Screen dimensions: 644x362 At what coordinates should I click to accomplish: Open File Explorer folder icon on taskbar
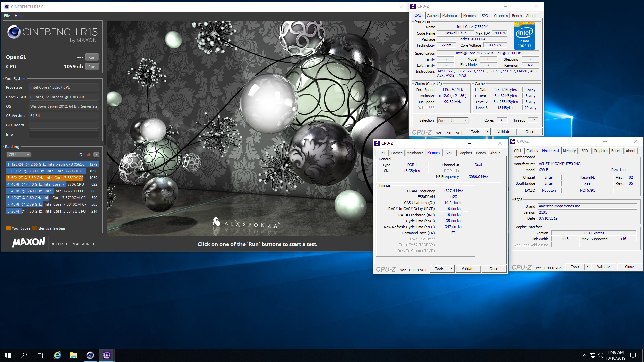tap(73, 355)
